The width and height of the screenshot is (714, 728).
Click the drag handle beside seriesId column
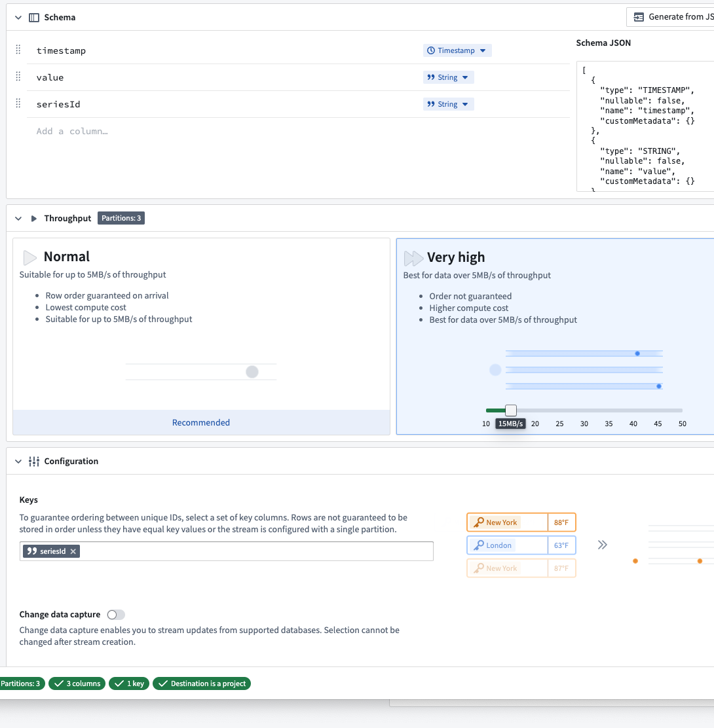[x=18, y=103]
